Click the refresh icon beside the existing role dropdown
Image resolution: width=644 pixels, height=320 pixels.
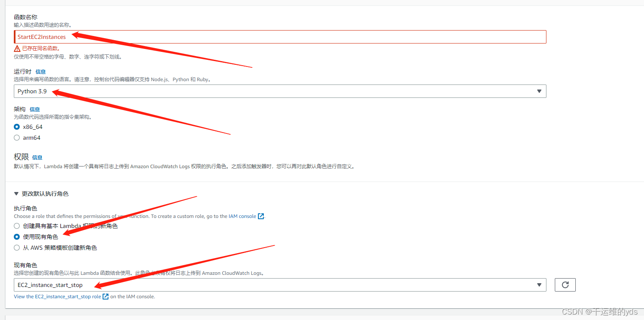tap(565, 284)
